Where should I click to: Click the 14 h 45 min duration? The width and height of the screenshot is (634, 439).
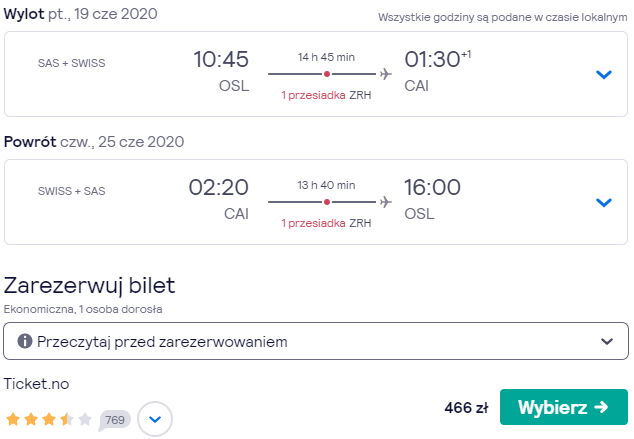pyautogui.click(x=326, y=57)
